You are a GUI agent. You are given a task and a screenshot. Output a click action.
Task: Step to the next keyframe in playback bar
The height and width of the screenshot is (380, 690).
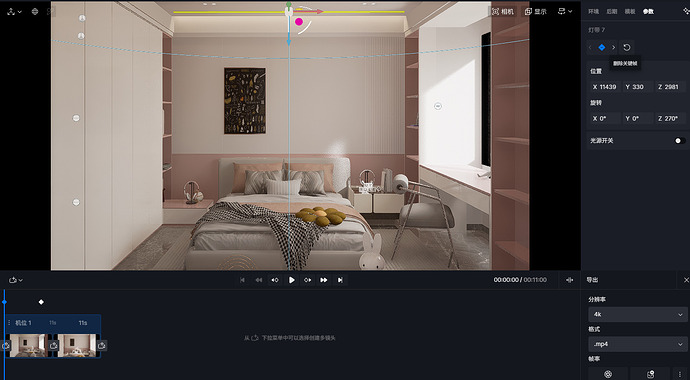click(308, 280)
